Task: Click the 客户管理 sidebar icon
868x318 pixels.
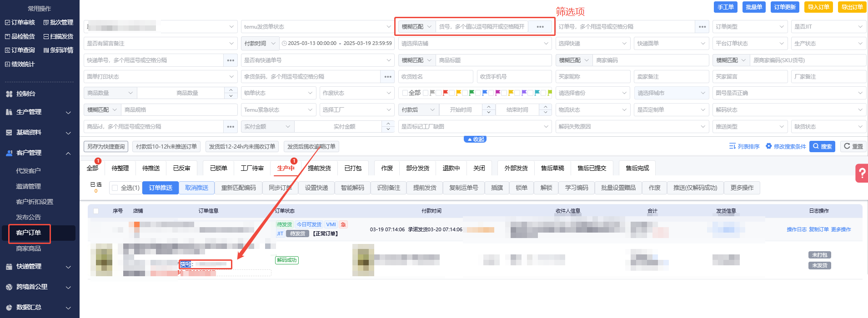Action: pyautogui.click(x=9, y=153)
